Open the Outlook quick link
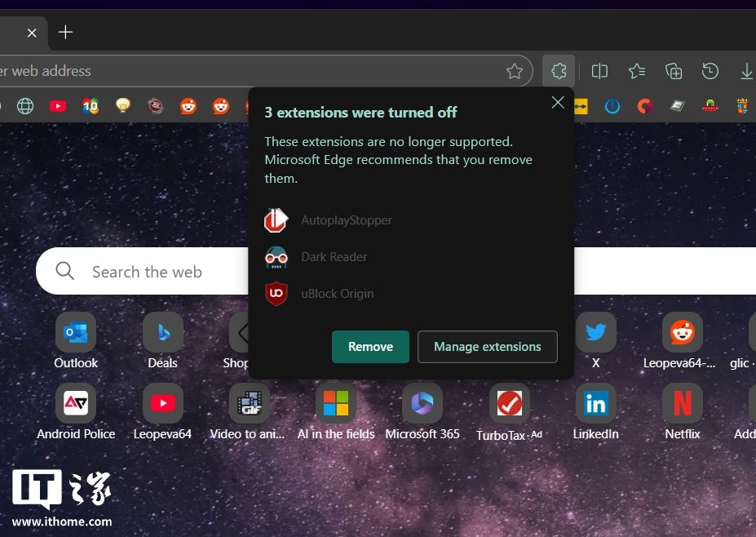The width and height of the screenshot is (756, 537). point(76,341)
